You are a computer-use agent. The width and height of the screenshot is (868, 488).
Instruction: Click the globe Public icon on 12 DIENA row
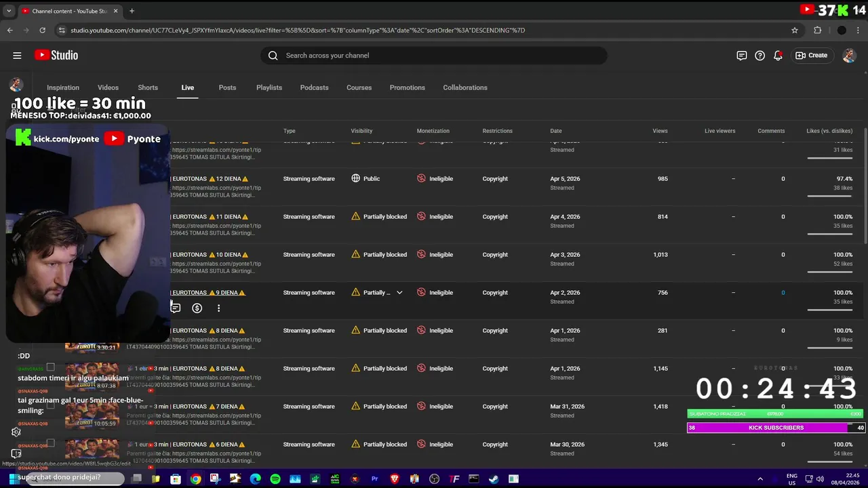tap(355, 179)
